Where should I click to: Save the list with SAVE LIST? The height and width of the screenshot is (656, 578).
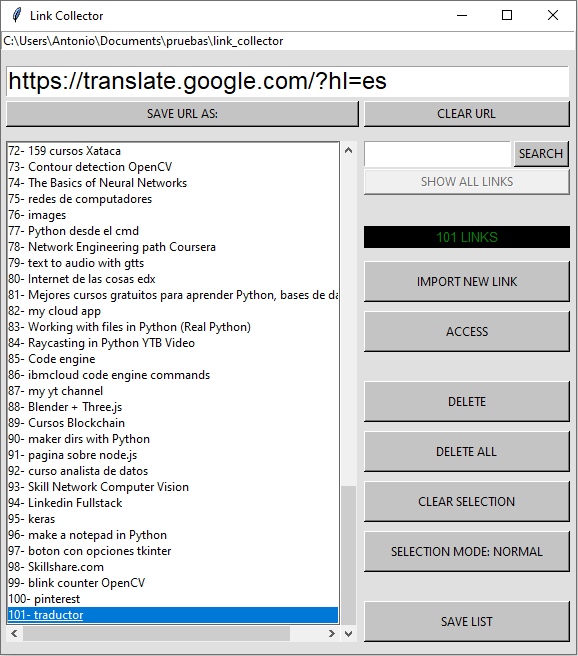(x=467, y=622)
